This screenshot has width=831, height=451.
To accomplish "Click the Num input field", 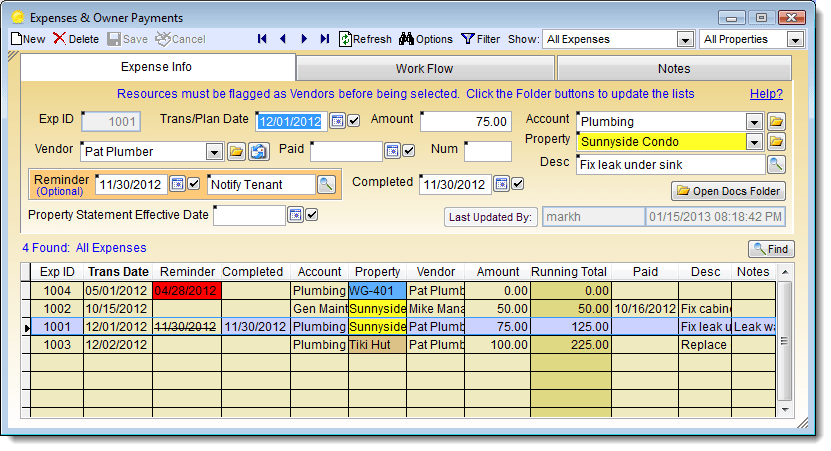I will coord(488,152).
